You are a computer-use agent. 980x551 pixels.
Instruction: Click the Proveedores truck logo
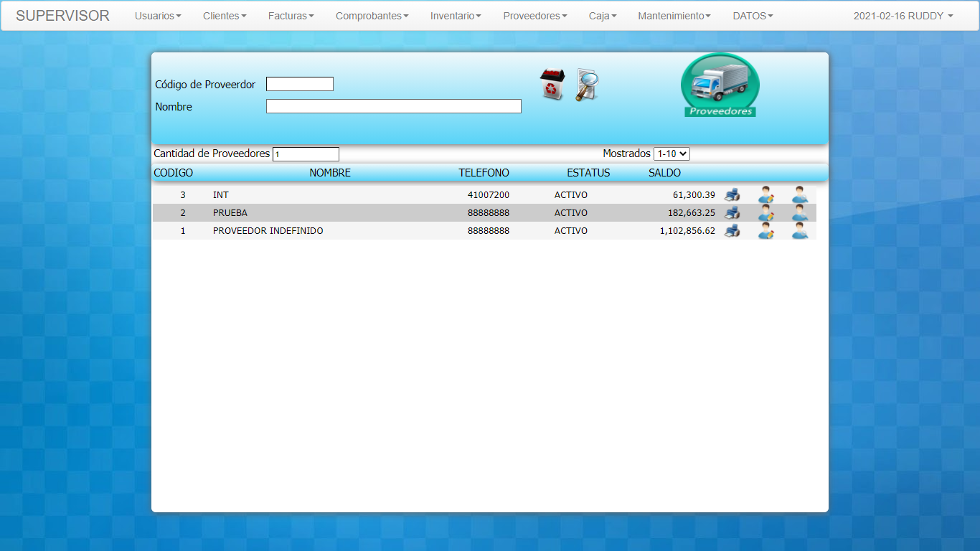tap(720, 86)
